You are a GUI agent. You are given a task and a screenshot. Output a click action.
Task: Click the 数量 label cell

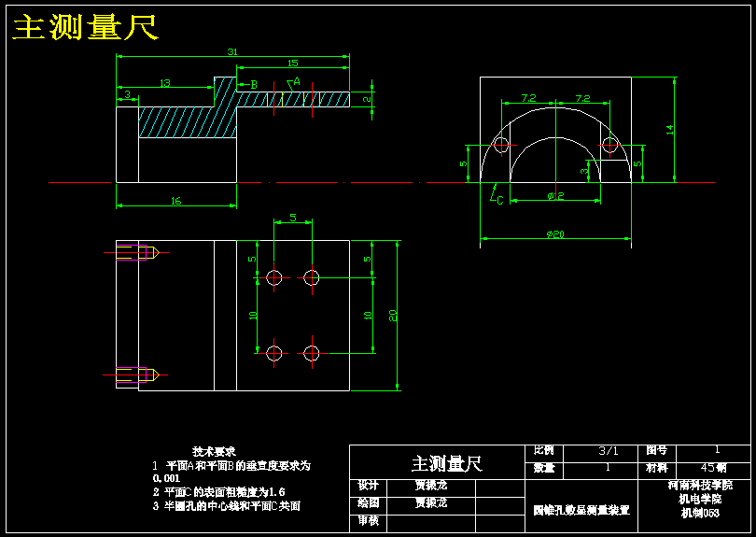pyautogui.click(x=544, y=468)
